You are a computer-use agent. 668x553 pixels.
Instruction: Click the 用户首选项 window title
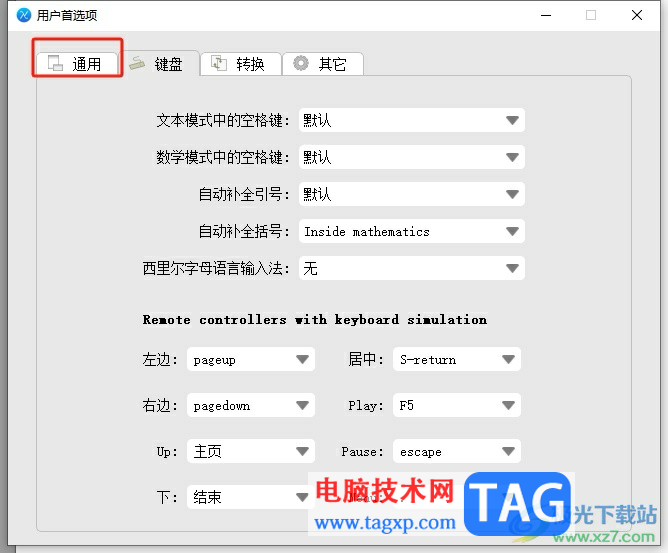pyautogui.click(x=67, y=15)
